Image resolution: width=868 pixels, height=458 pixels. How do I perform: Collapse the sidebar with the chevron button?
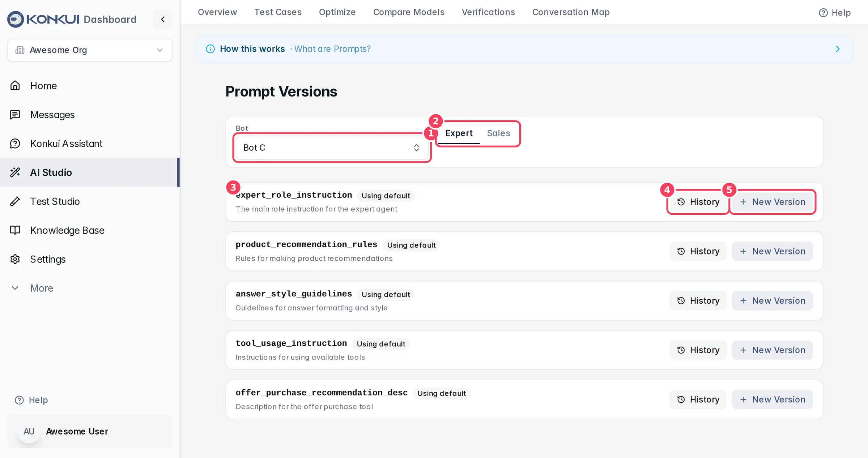tap(163, 19)
